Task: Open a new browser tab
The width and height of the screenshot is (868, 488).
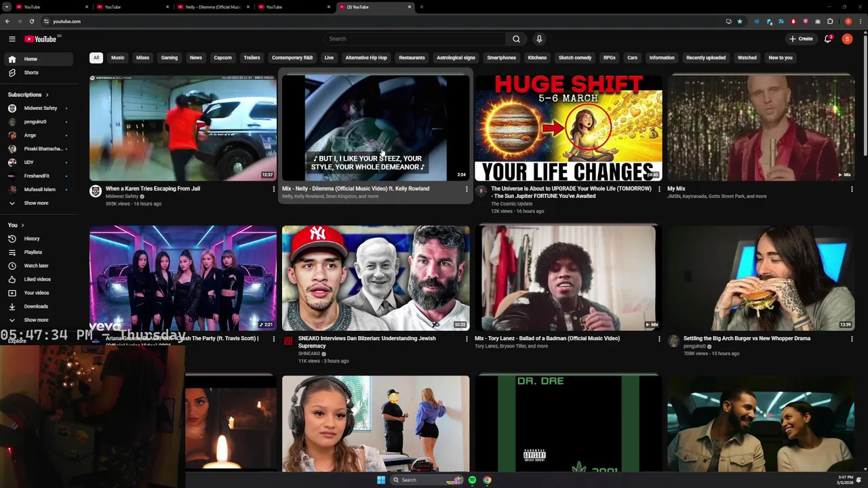Action: tap(421, 7)
